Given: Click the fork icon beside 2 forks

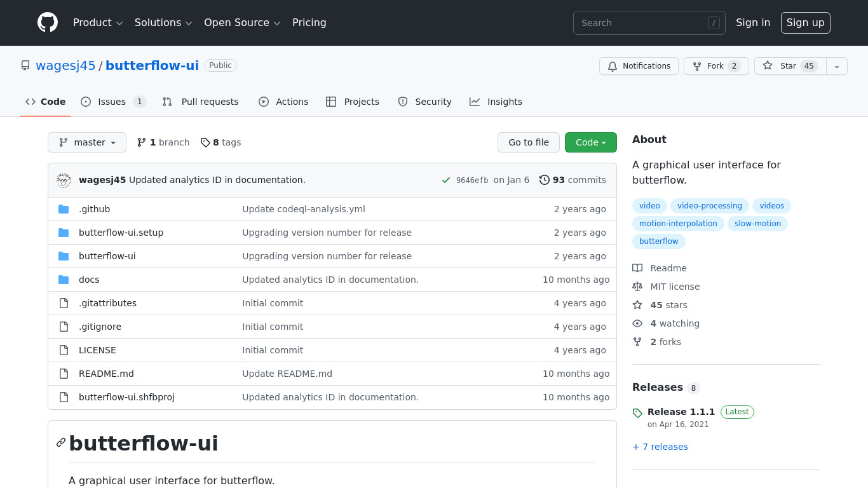Looking at the screenshot, I should pos(637,342).
